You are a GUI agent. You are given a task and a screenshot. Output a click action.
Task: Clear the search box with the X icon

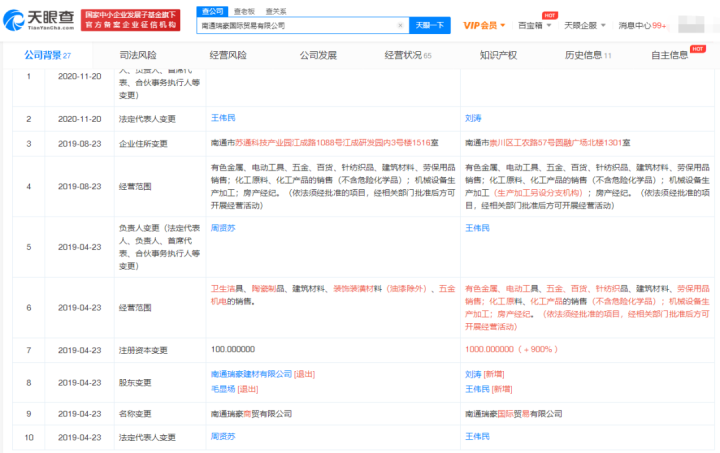tap(401, 25)
